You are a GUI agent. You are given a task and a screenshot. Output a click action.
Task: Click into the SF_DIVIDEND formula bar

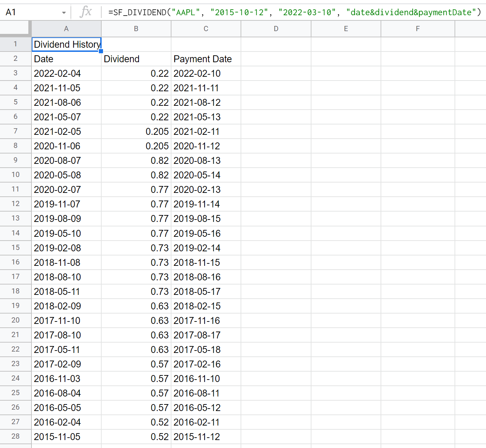[295, 12]
